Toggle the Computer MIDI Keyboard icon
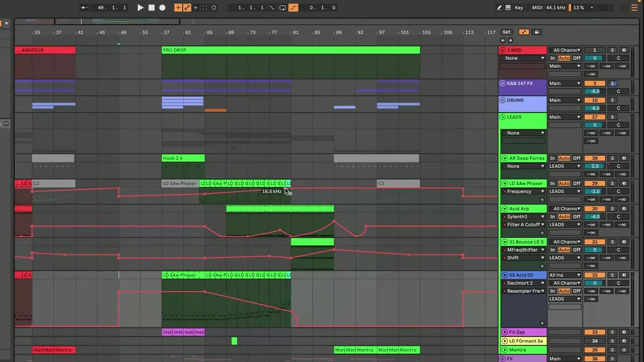644x362 pixels. (x=508, y=8)
